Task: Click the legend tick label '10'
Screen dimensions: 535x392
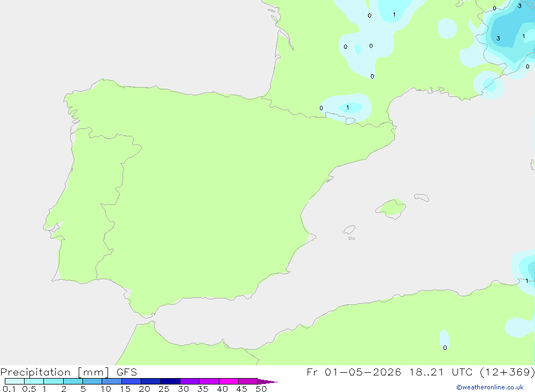Action: tap(106, 389)
